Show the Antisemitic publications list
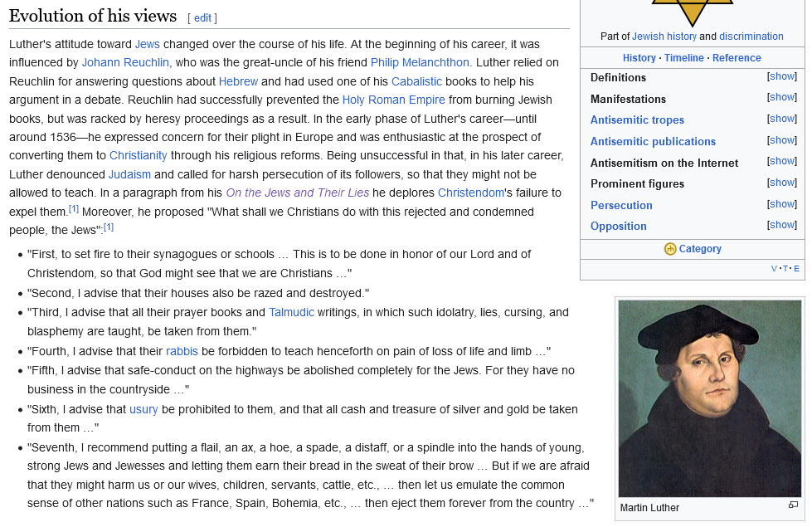Image resolution: width=812 pixels, height=527 pixels. [781, 140]
